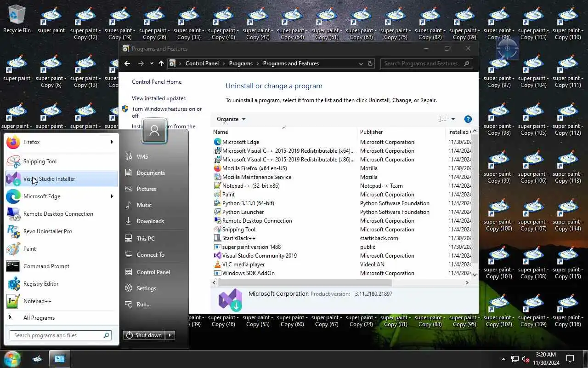Click the muted volume tray icon

[526, 359]
